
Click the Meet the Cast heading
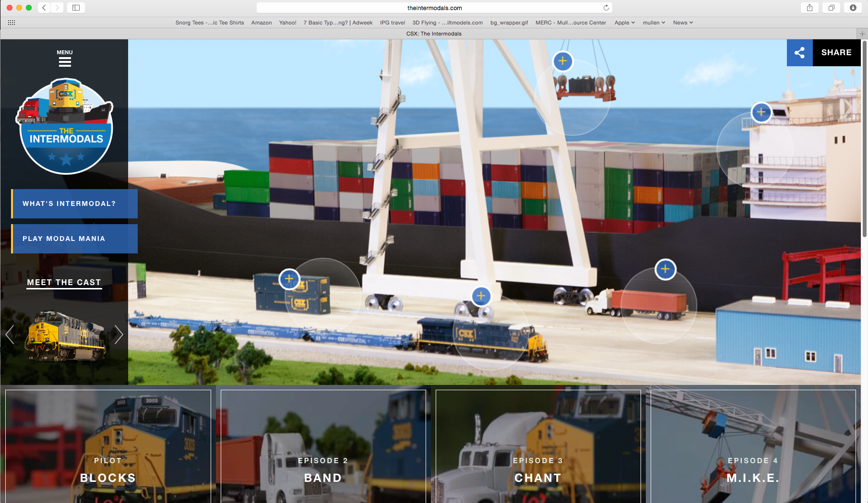[64, 282]
